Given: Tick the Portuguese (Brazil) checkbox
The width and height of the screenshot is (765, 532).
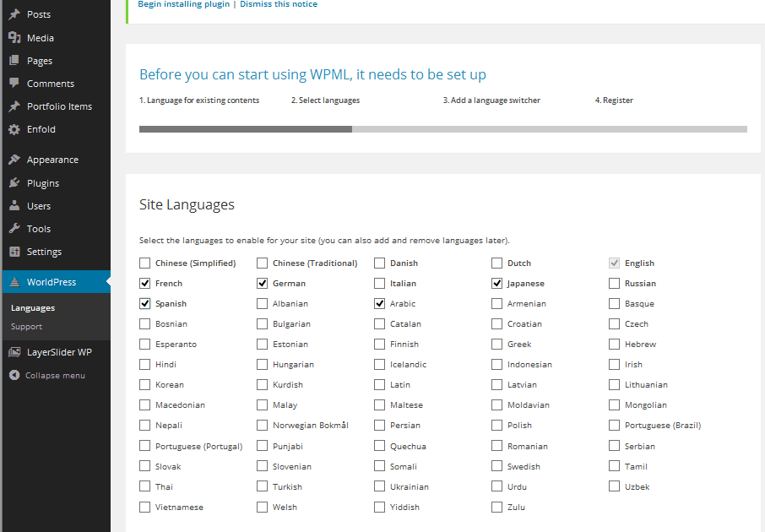Looking at the screenshot, I should (x=615, y=426).
